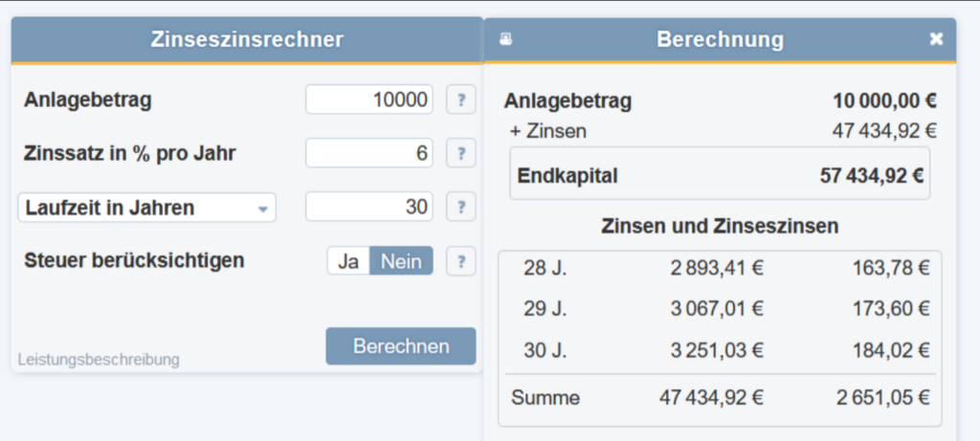Focus the Anlagebetrag input field
980x441 pixels.
[x=369, y=99]
